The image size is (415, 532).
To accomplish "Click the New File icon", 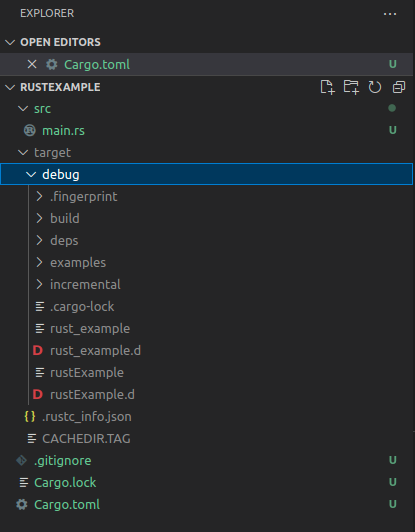I will (327, 87).
